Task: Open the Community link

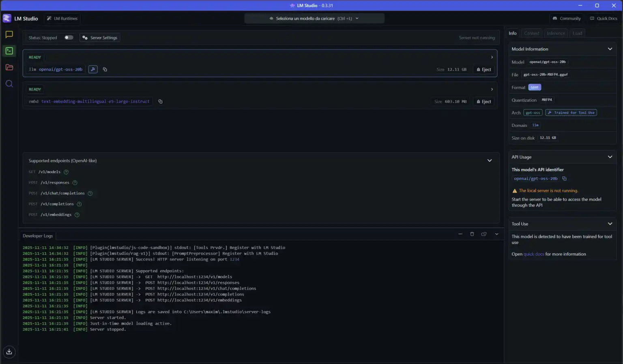Action: point(567,18)
